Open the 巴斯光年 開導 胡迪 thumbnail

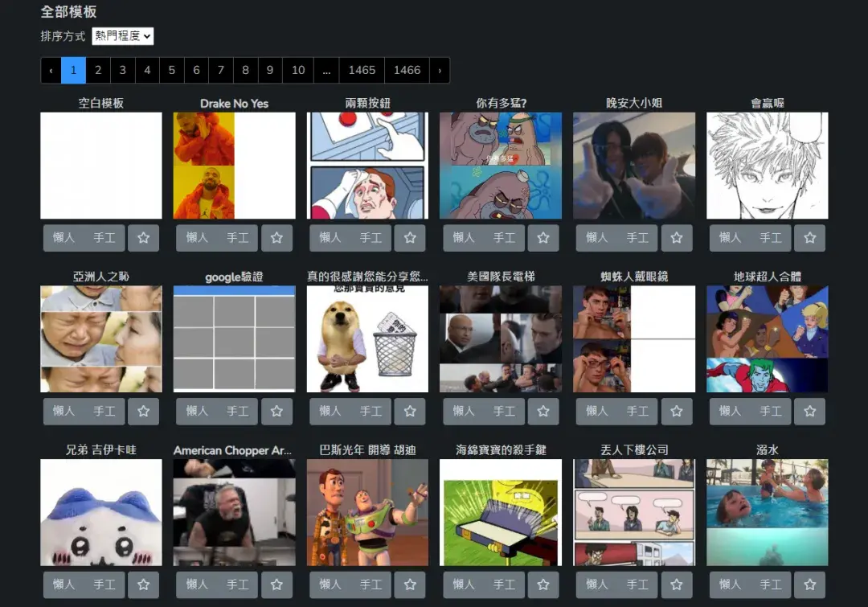(367, 512)
